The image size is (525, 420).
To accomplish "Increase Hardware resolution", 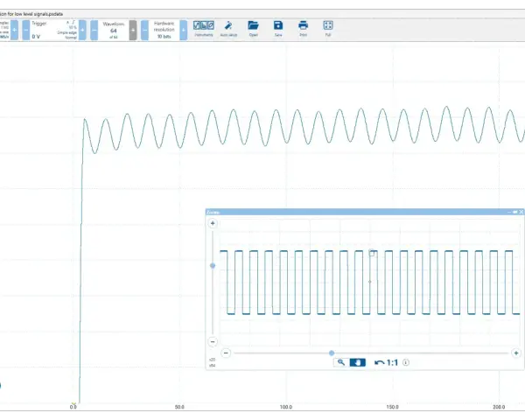I will [x=184, y=30].
